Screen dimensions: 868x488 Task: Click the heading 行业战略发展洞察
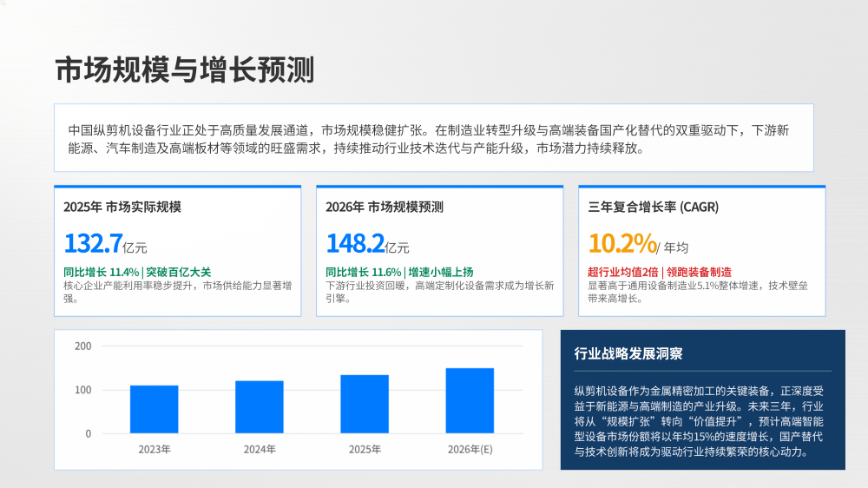point(628,354)
